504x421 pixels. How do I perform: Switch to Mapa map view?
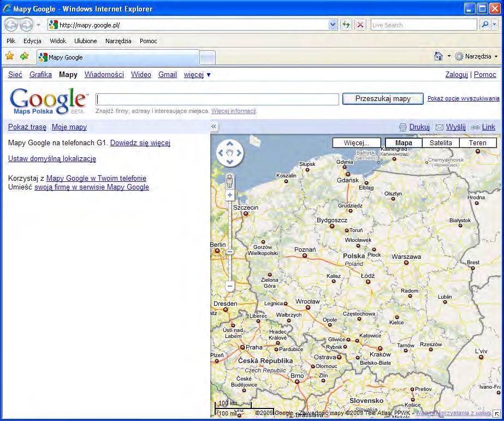[x=404, y=143]
